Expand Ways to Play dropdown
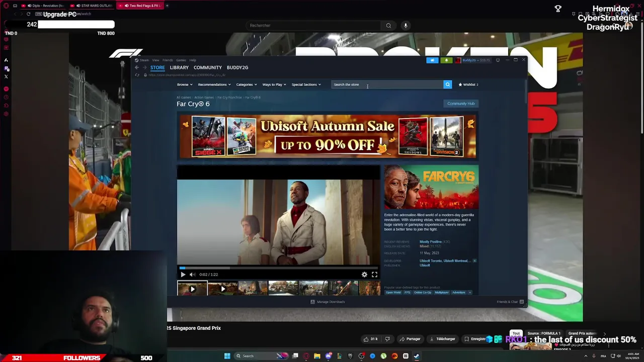Screen dimensions: 644x362 pos(274,84)
